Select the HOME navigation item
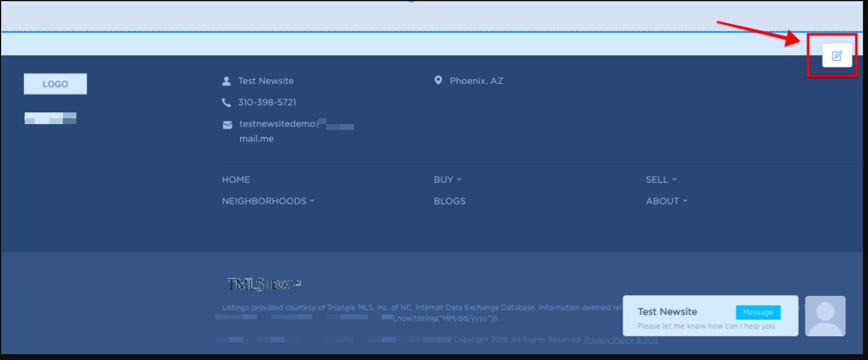Viewport: 868px width, 360px height. point(236,181)
